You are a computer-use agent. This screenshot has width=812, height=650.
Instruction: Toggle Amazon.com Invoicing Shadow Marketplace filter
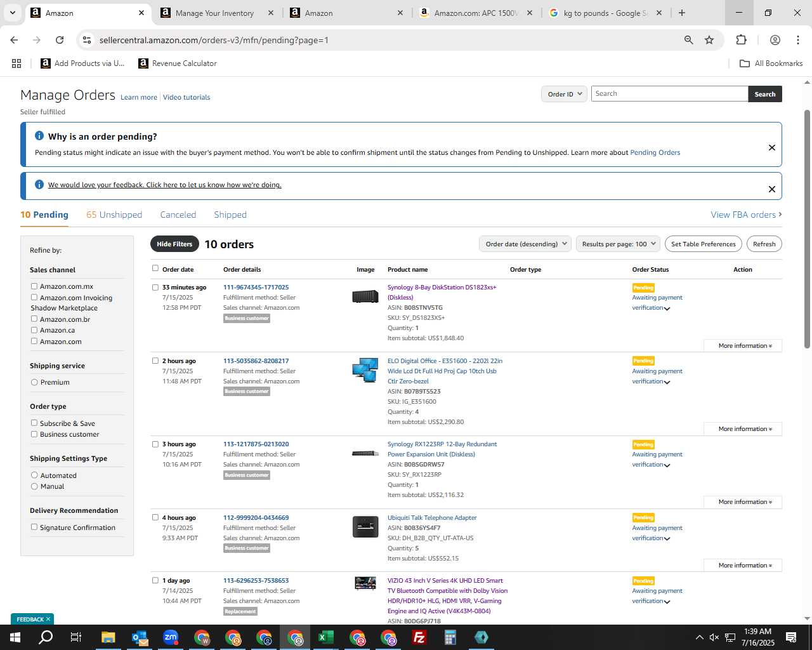pyautogui.click(x=34, y=297)
